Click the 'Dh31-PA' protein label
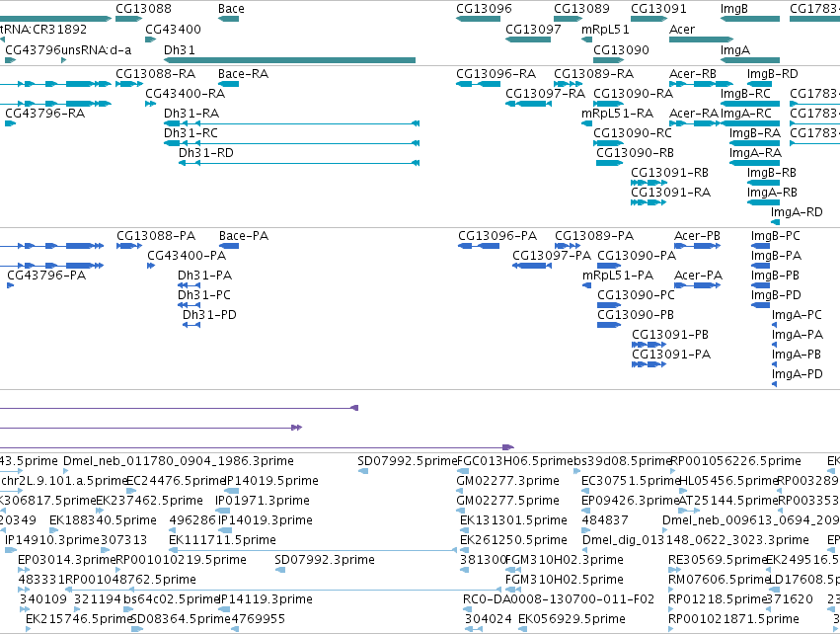The image size is (840, 634). point(205,276)
